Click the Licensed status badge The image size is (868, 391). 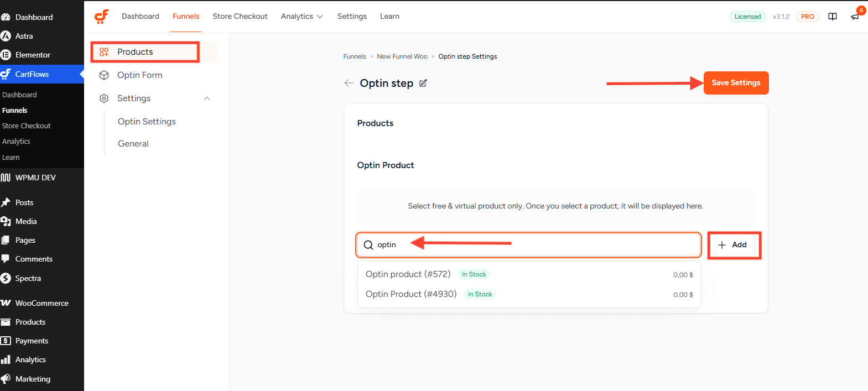748,17
